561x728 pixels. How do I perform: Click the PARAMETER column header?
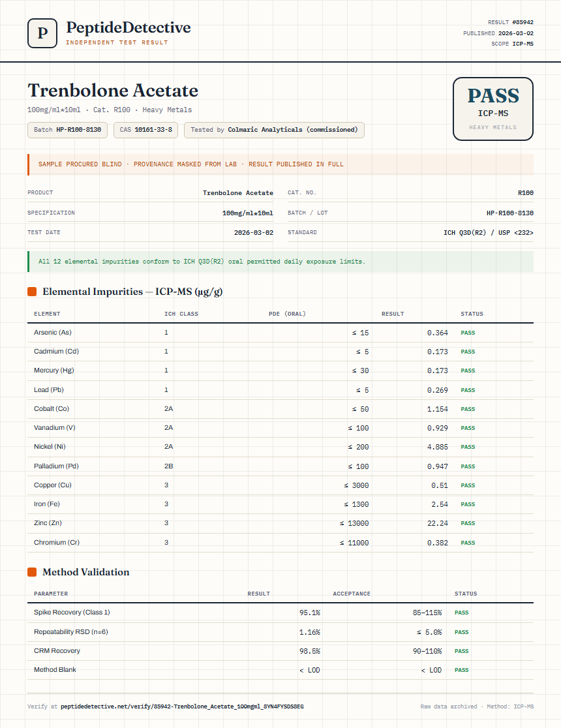[51, 594]
